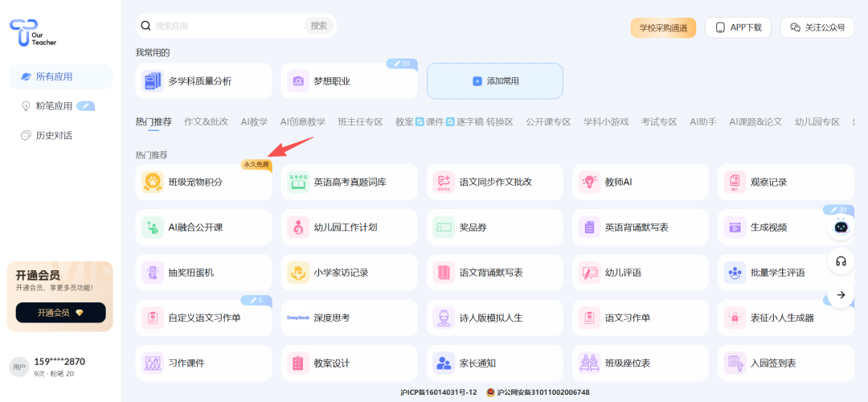The height and width of the screenshot is (402, 868).
Task: Switch to the 班主任专区 tab
Action: click(360, 122)
